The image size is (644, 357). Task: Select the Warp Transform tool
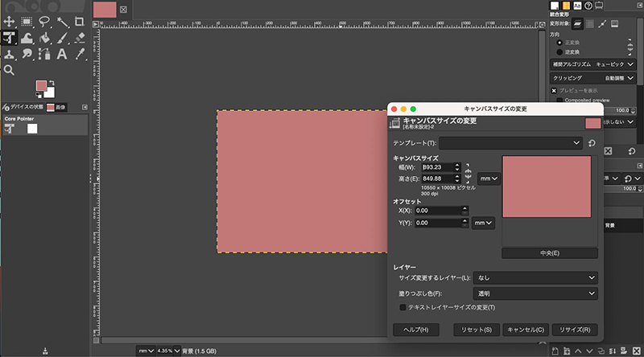click(27, 38)
